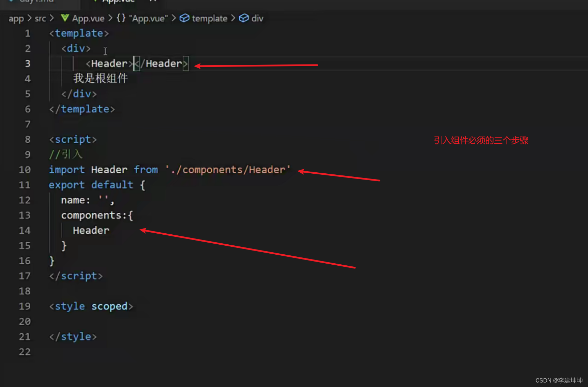Select the 'div' breadcrumb symbol
588x387 pixels.
pyautogui.click(x=257, y=18)
